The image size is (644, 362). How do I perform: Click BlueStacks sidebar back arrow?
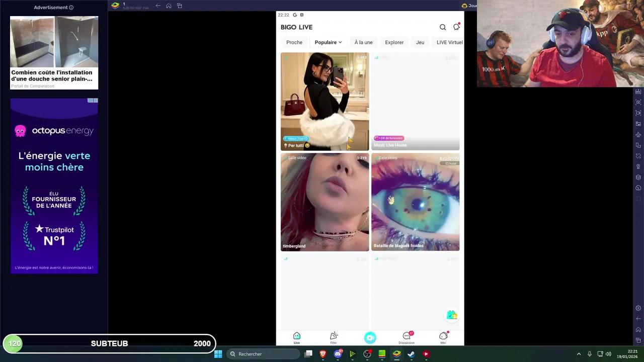coord(638,318)
